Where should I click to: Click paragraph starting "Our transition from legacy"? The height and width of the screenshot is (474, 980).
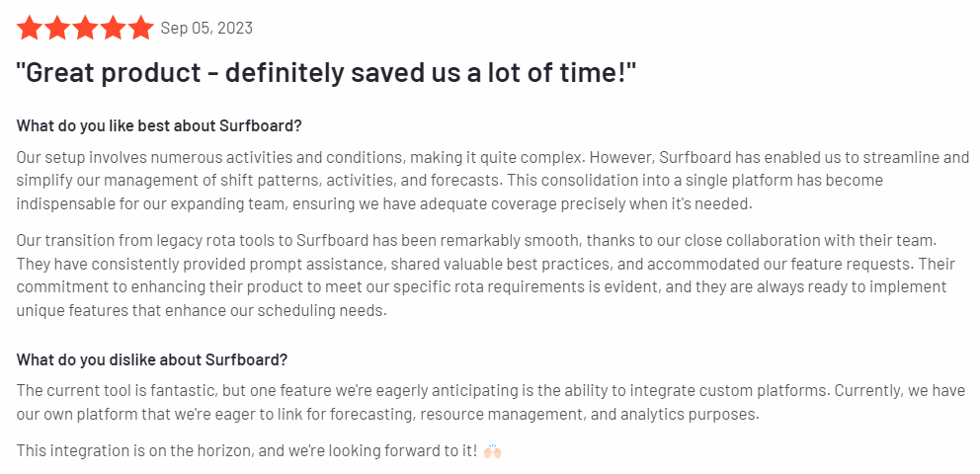[x=486, y=275]
